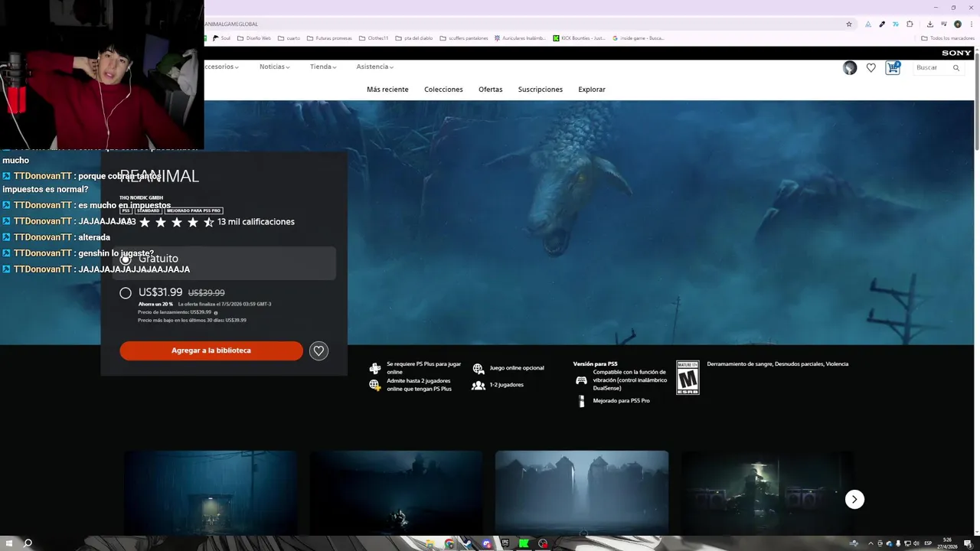Go to the Más reciente tab
980x551 pixels.
[x=387, y=90]
